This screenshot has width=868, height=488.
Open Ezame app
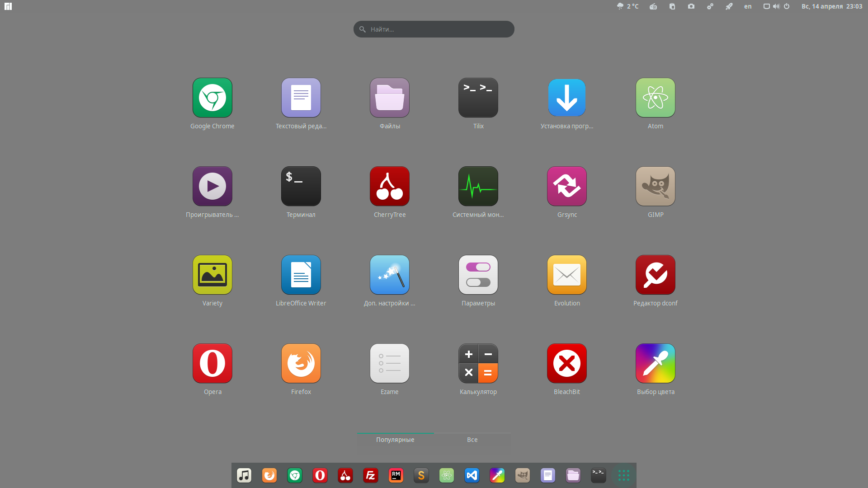click(x=390, y=364)
